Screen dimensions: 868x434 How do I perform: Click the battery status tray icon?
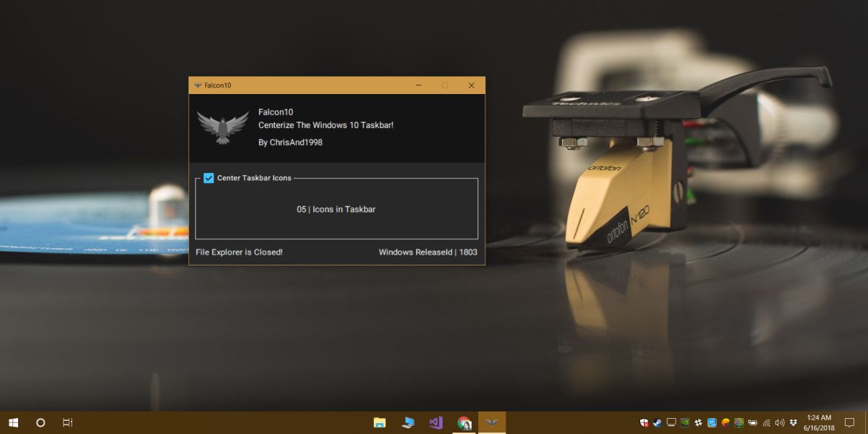pos(752,422)
